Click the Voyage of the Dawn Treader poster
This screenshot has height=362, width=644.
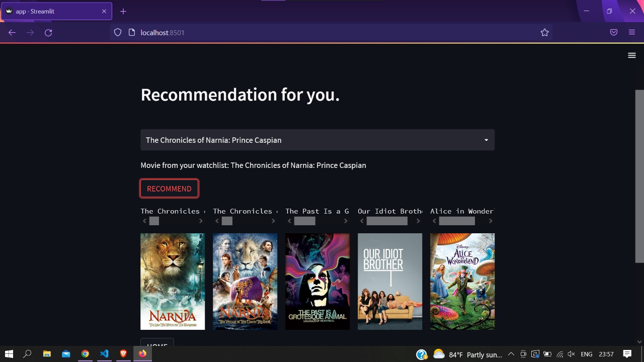(x=245, y=282)
